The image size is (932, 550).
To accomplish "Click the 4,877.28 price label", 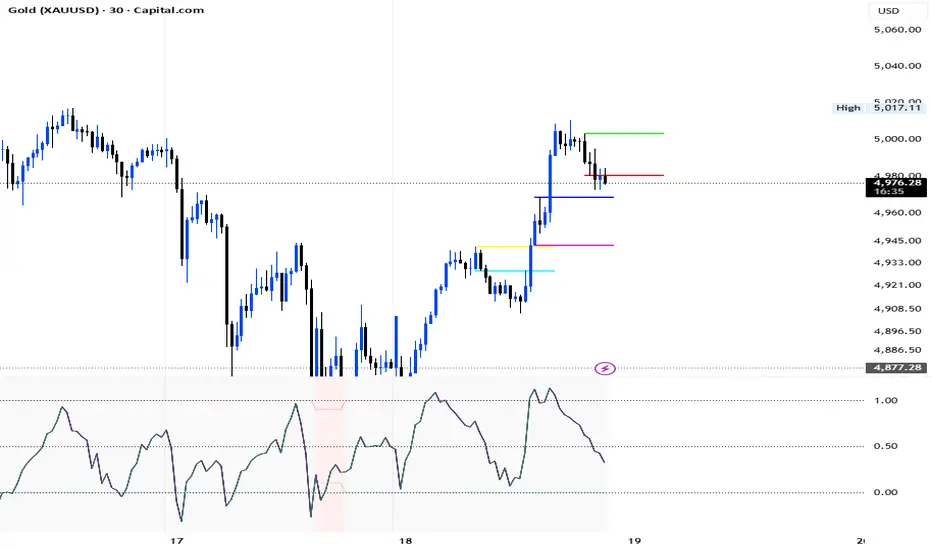I will point(897,367).
